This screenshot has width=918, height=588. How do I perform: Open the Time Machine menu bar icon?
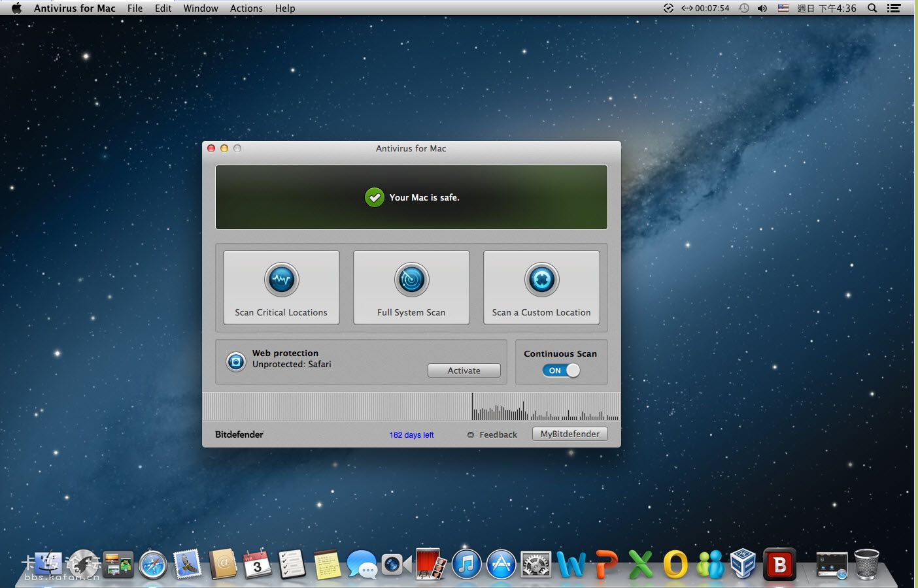(x=744, y=8)
